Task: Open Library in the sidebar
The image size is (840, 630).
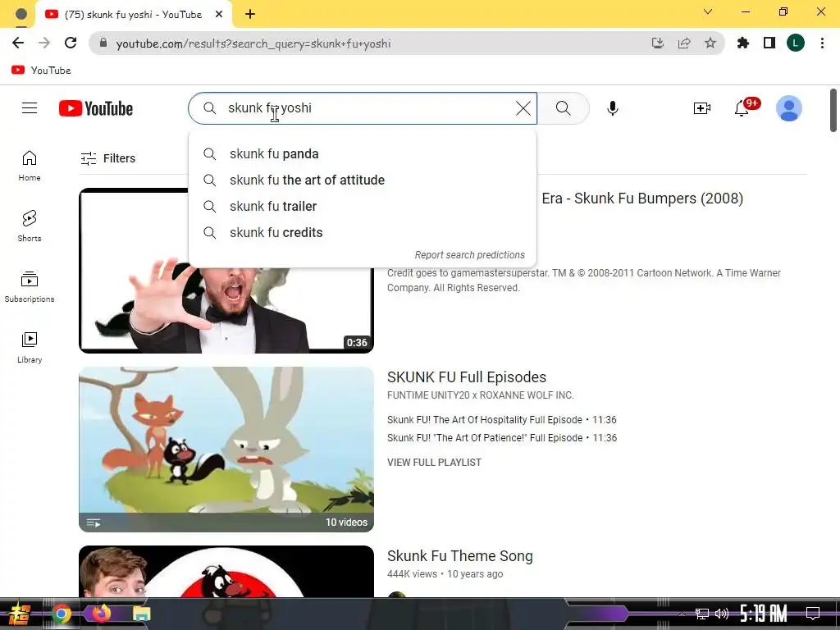Action: (x=30, y=347)
